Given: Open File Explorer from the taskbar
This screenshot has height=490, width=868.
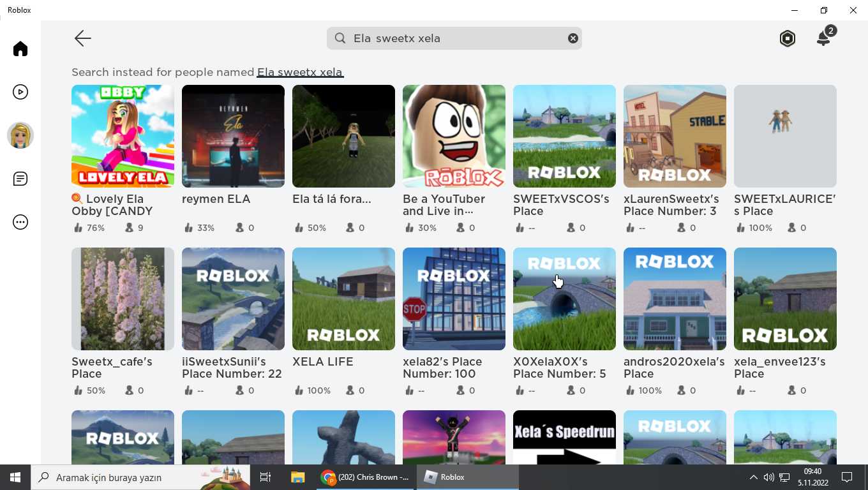Looking at the screenshot, I should click(297, 477).
